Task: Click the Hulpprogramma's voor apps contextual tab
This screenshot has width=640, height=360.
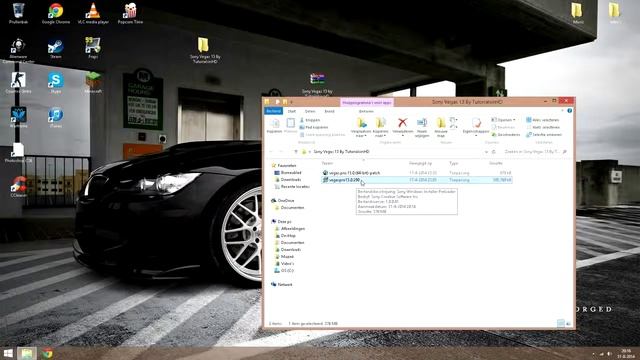Action: click(367, 102)
